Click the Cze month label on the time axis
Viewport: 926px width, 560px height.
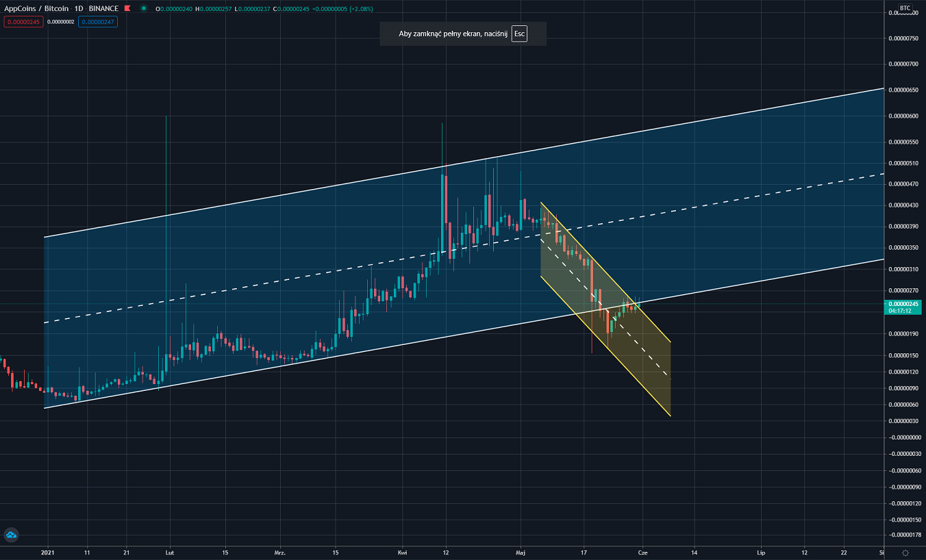coord(642,552)
